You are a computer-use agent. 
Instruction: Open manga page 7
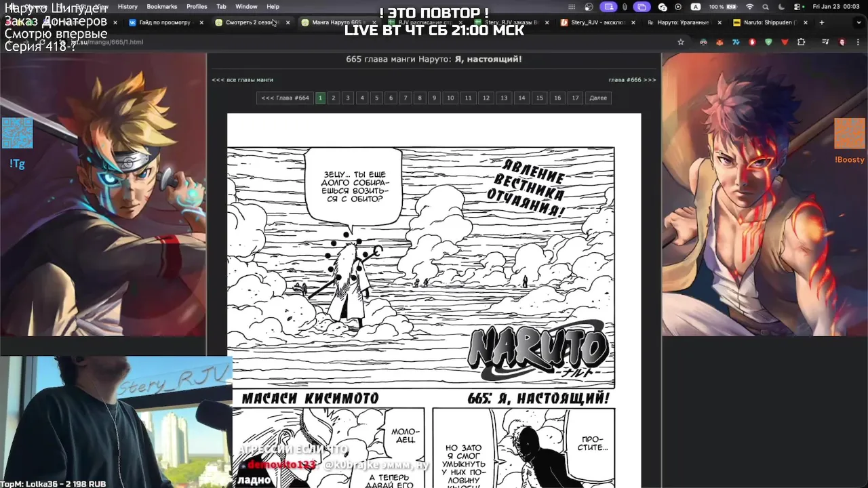pos(406,98)
